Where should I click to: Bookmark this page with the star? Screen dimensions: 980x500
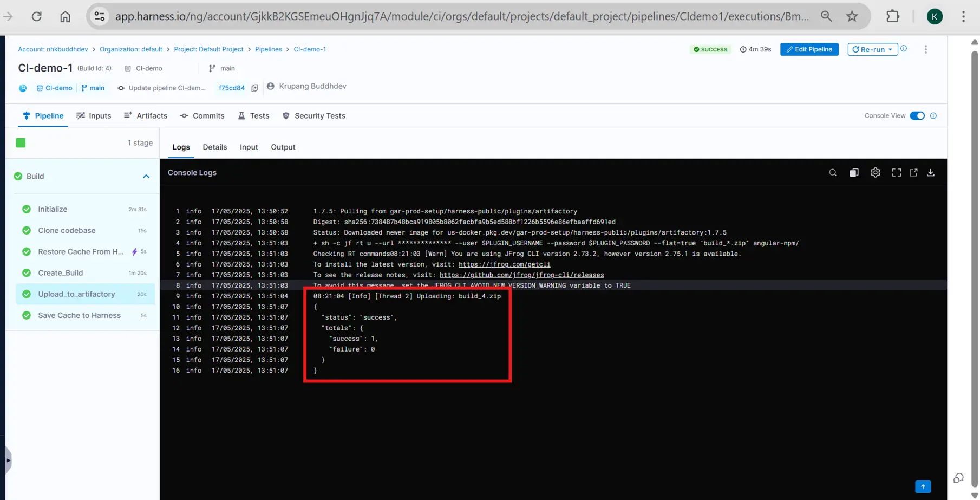[x=852, y=16]
